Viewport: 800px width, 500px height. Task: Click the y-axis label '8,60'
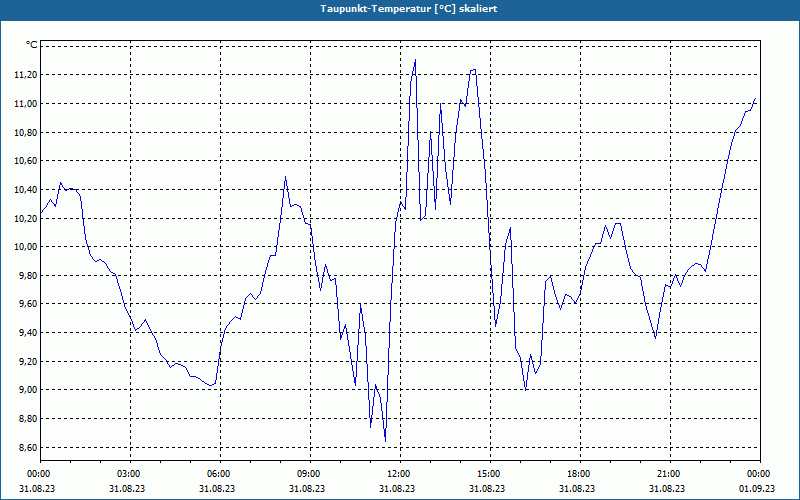[x=28, y=447]
